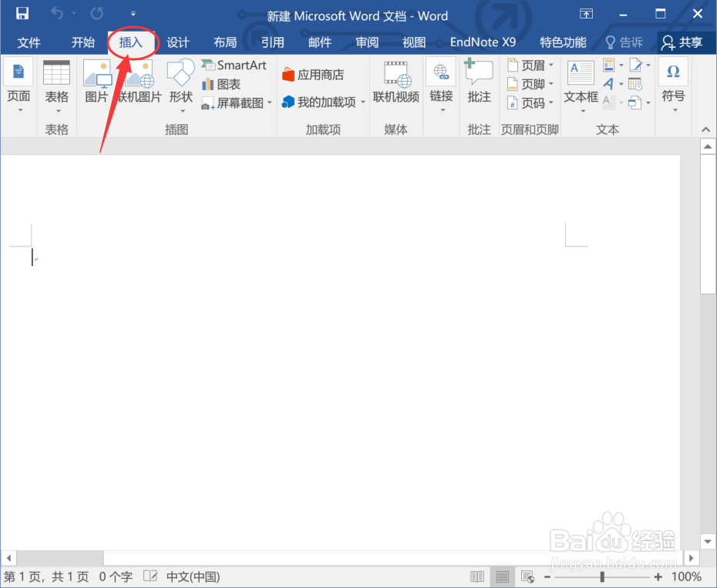Switch to the 审阅 (Review) tab
Screen dimensions: 717x588
[367, 42]
